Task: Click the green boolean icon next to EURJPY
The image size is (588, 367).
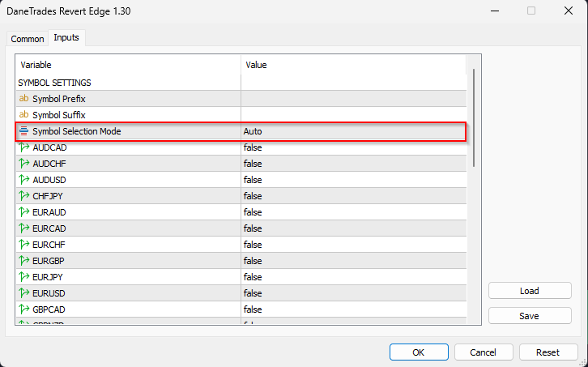Action: pos(24,276)
